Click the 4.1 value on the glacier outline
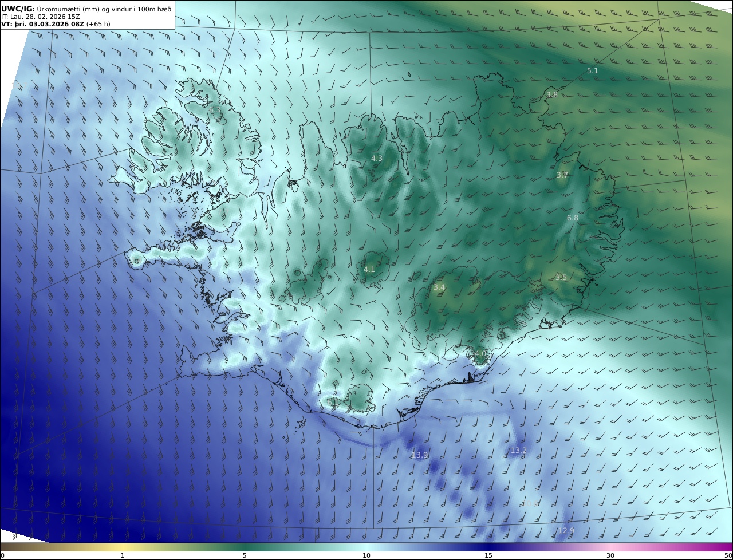Viewport: 733px width, 560px height. click(369, 269)
